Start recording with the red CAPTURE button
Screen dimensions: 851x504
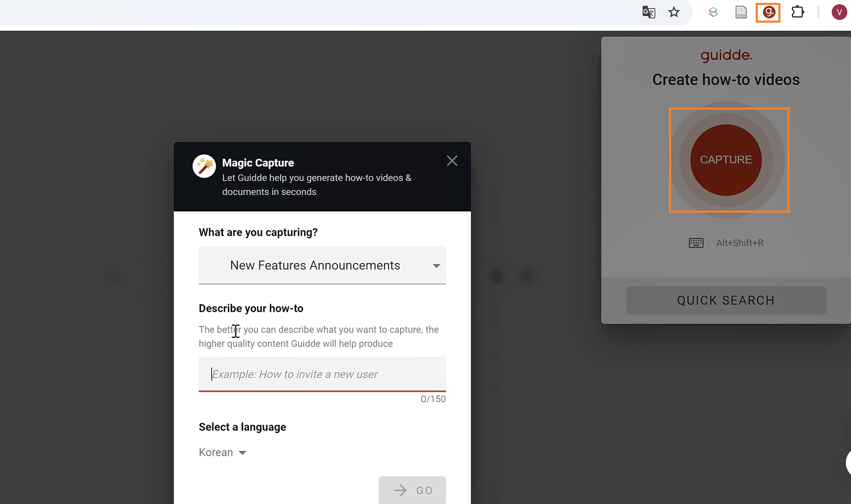726,160
